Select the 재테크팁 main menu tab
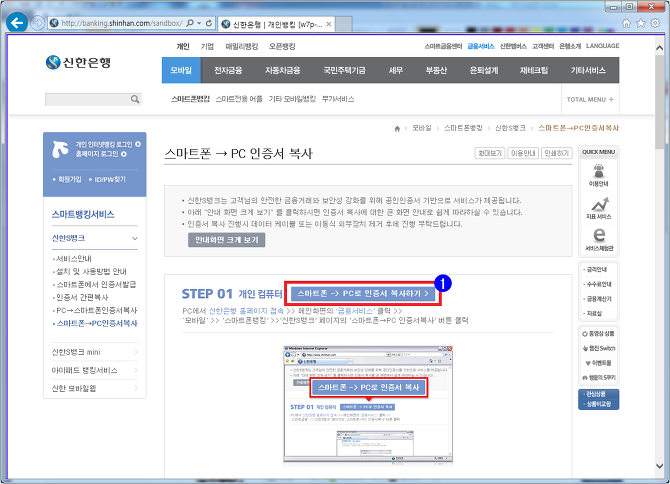The width and height of the screenshot is (670, 484). tap(534, 70)
